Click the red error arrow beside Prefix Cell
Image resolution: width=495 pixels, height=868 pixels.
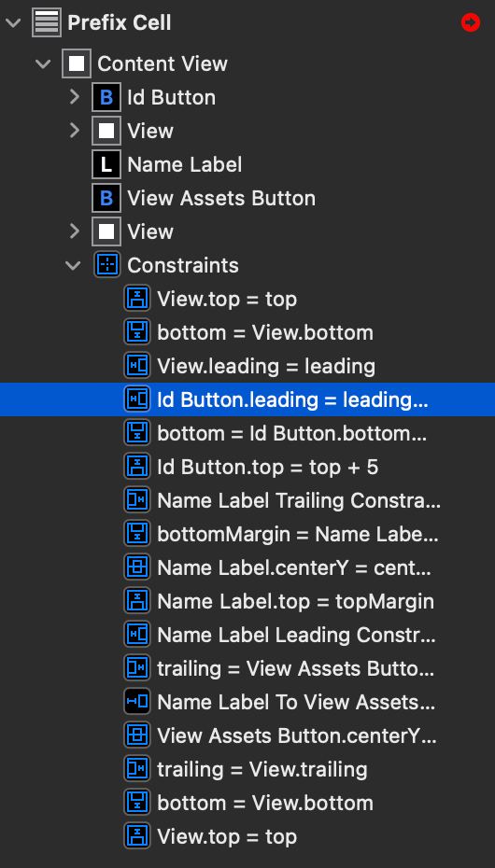(x=471, y=22)
